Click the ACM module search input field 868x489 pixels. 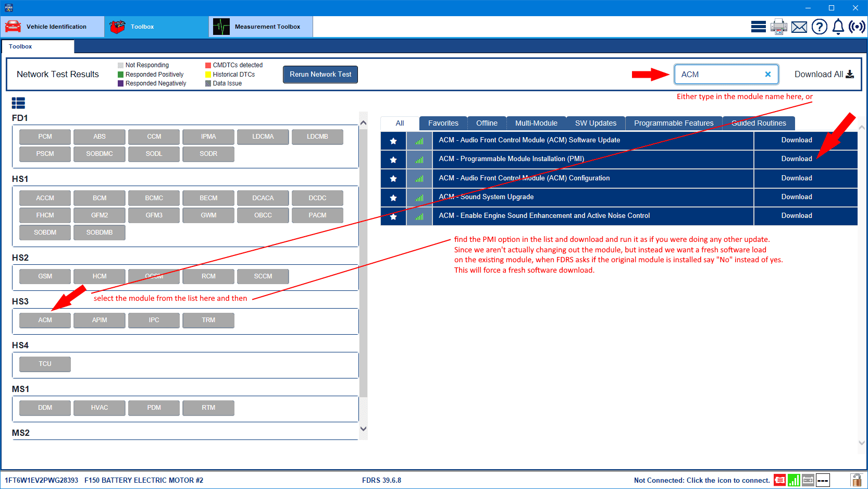(719, 75)
